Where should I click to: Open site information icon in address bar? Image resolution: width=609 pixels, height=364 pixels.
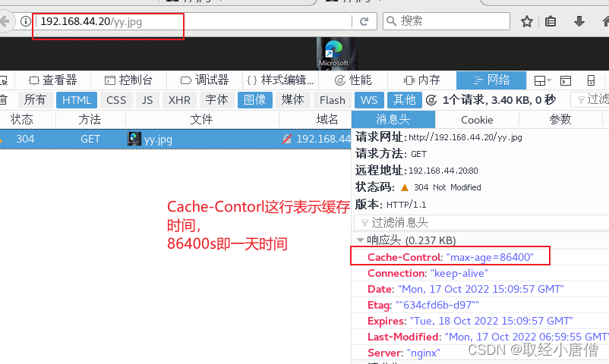point(26,21)
